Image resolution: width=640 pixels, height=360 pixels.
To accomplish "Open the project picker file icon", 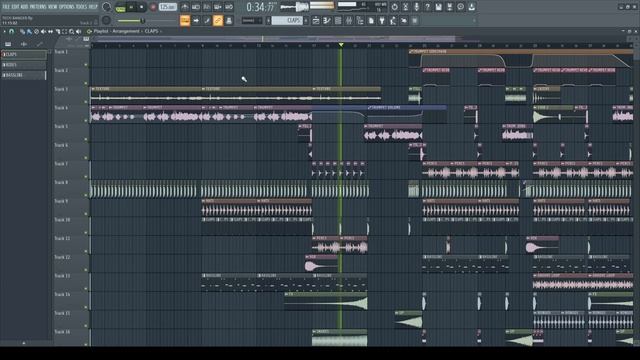I will (x=371, y=20).
